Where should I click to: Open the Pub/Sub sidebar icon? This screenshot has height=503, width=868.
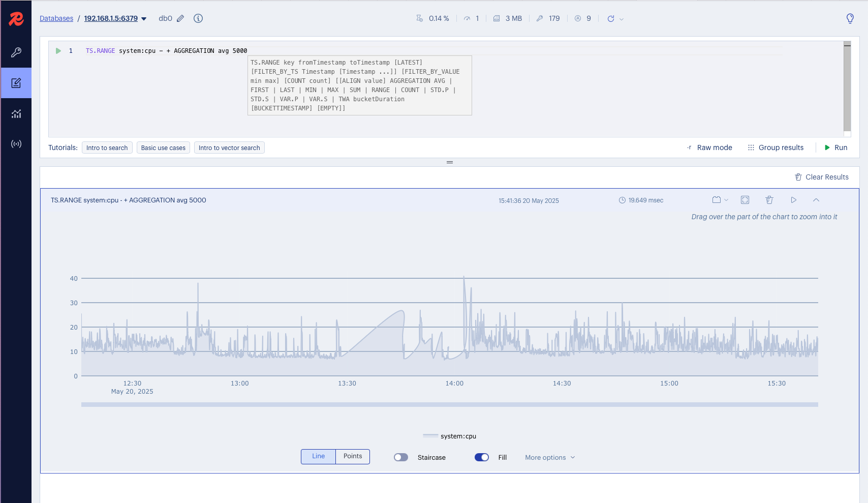[16, 144]
